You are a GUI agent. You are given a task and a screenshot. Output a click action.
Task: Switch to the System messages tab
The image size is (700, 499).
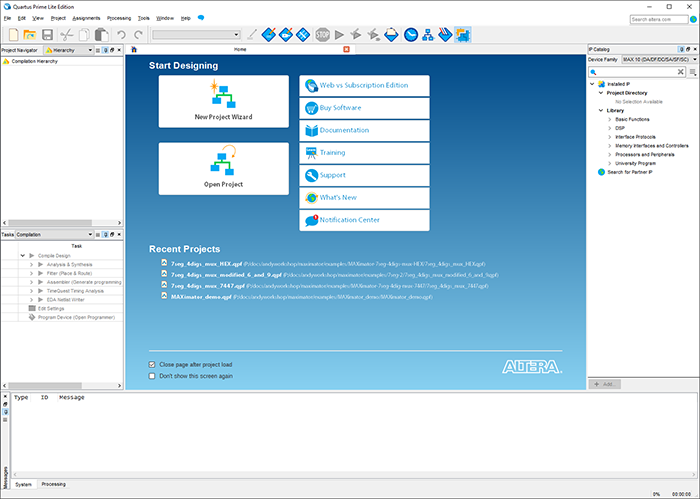pos(23,484)
